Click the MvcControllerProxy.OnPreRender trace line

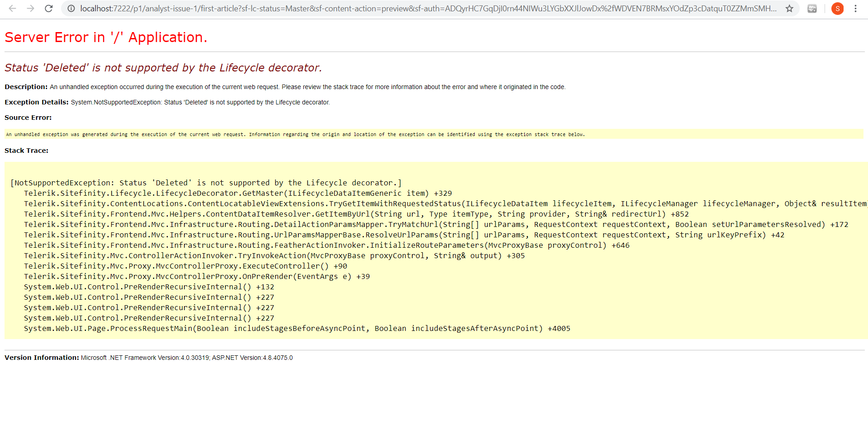pyautogui.click(x=197, y=276)
